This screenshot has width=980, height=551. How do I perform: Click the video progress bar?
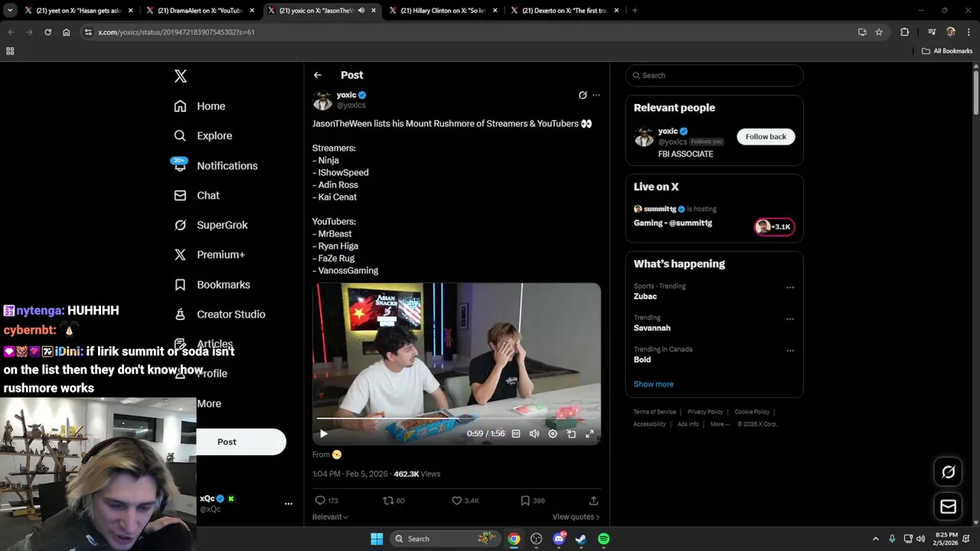coord(456,419)
